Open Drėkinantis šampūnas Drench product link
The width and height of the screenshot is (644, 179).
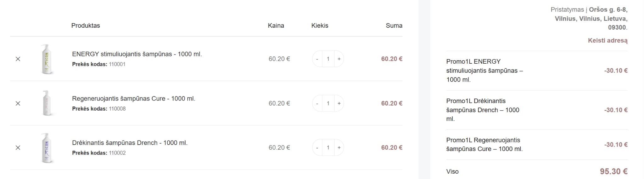click(130, 143)
